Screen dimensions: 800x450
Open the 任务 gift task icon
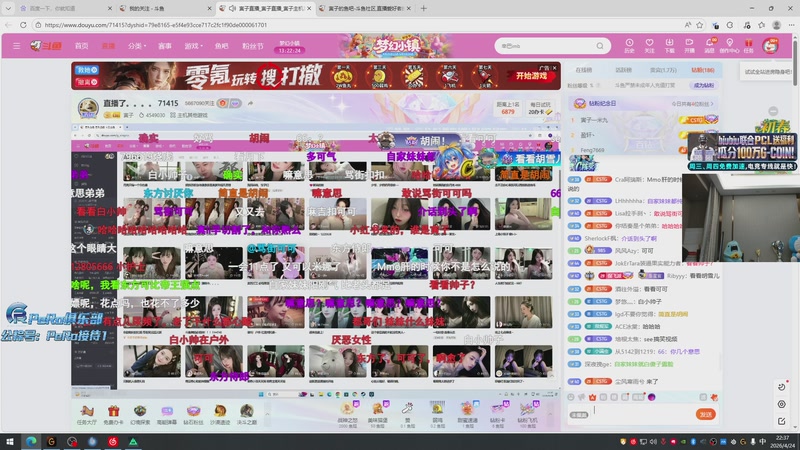[748, 45]
